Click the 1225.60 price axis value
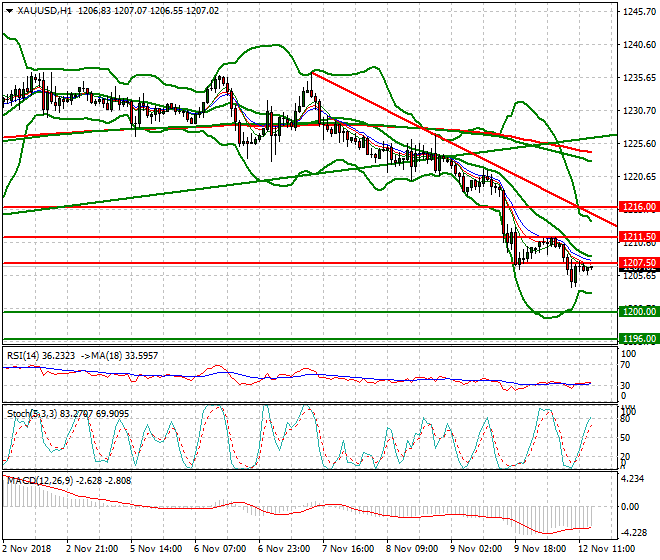Image resolution: width=660 pixels, height=560 pixels. coord(639,144)
